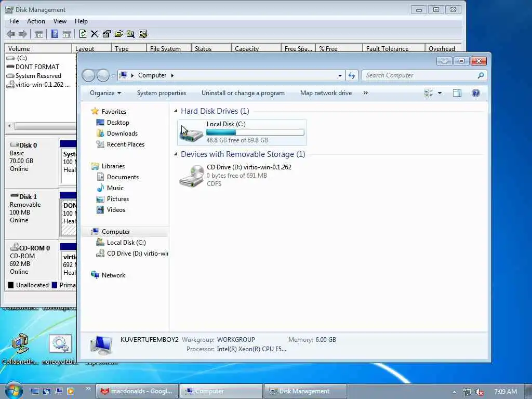Click the Search Computer input field
532x399 pixels.
click(x=419, y=75)
